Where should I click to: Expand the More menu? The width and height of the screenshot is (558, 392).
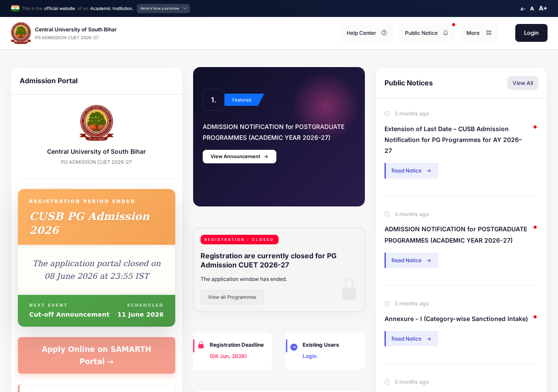(479, 33)
